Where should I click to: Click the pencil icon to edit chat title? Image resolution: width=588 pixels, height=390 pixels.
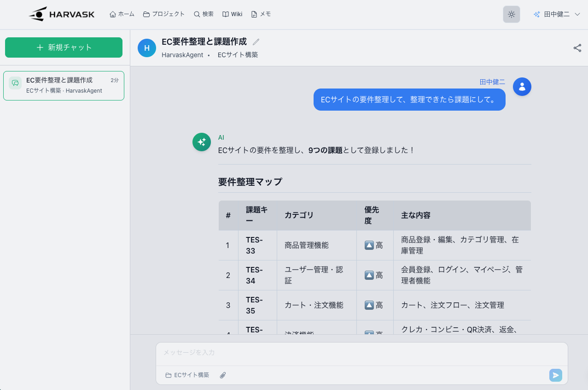256,42
